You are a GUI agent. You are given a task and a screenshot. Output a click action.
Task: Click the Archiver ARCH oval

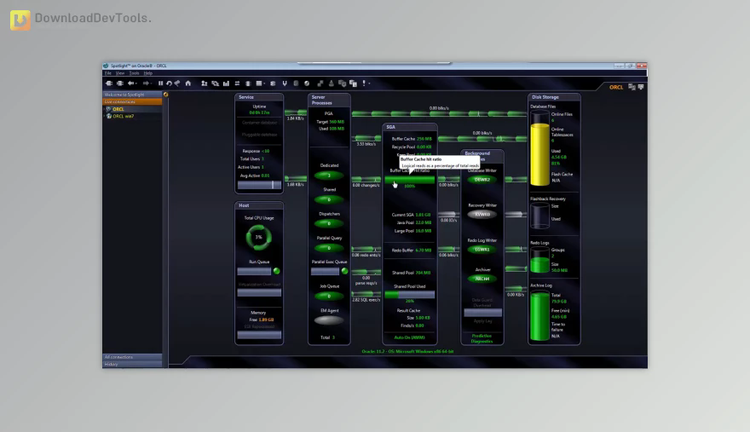[x=482, y=278]
